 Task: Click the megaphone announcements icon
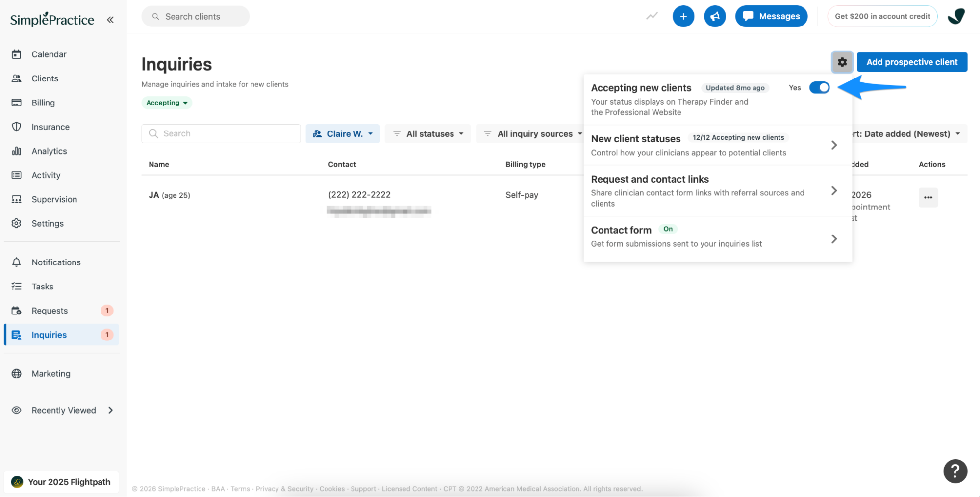point(715,16)
